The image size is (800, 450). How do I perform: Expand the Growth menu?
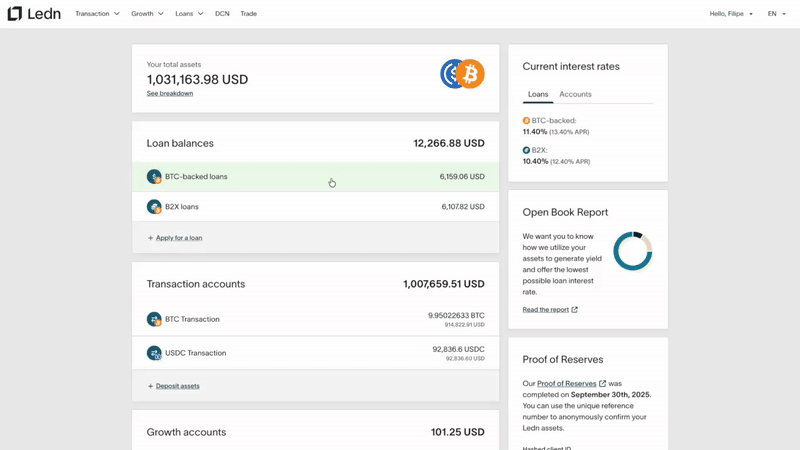pyautogui.click(x=147, y=14)
